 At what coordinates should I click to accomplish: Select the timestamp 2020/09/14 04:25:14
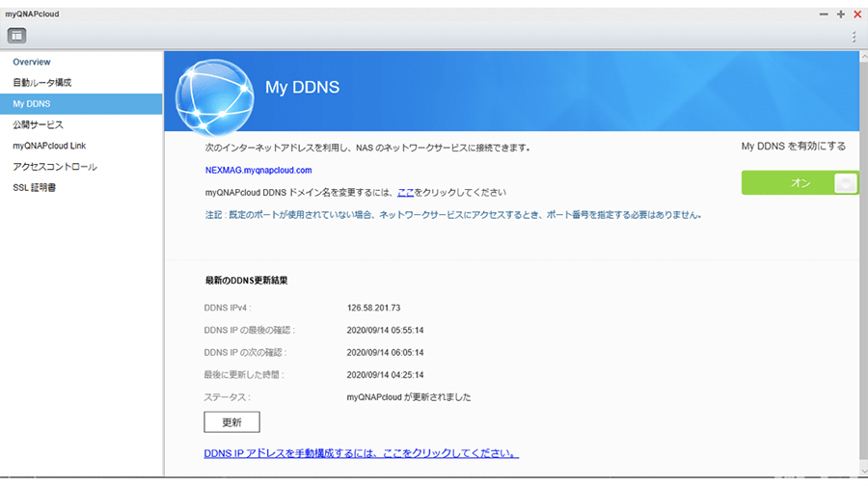click(x=385, y=375)
